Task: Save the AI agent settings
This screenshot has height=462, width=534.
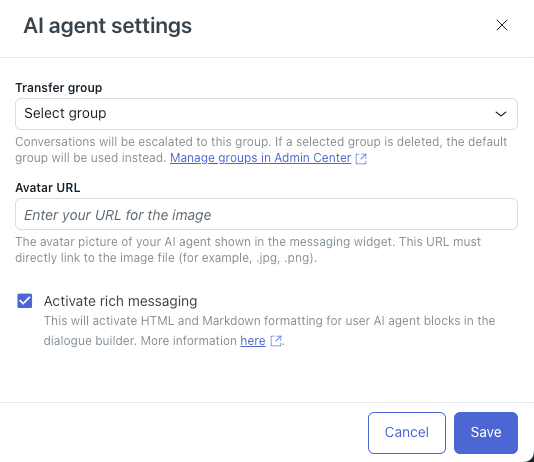Action: pos(486,433)
